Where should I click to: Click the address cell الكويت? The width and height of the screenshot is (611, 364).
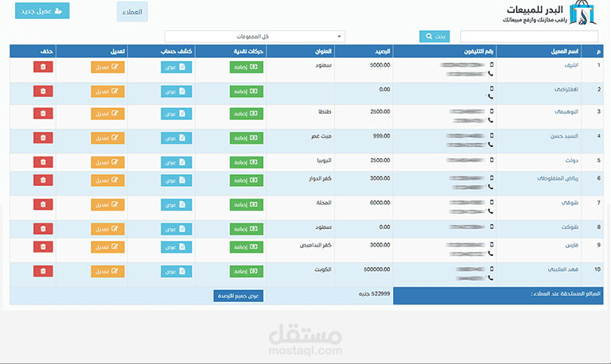(323, 269)
